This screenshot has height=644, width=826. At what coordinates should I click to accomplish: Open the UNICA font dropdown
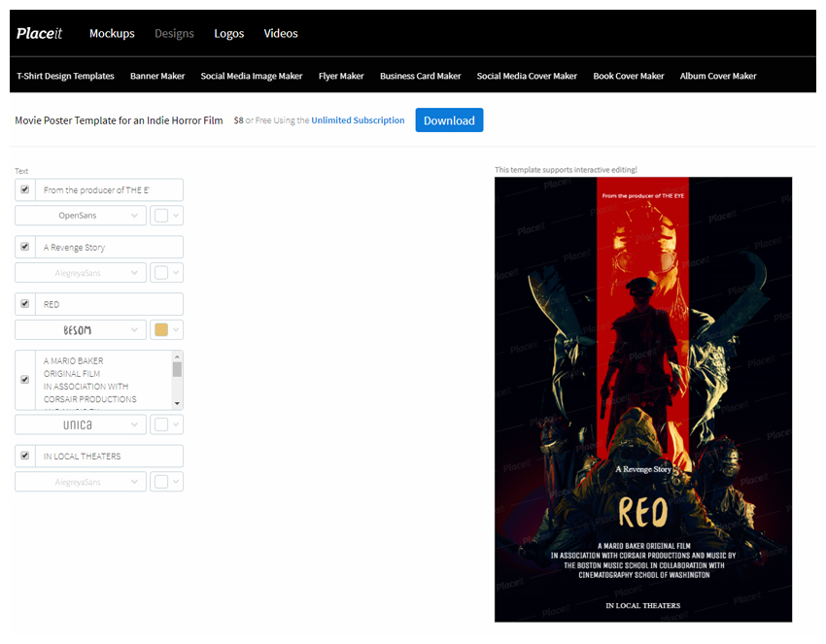pos(80,424)
